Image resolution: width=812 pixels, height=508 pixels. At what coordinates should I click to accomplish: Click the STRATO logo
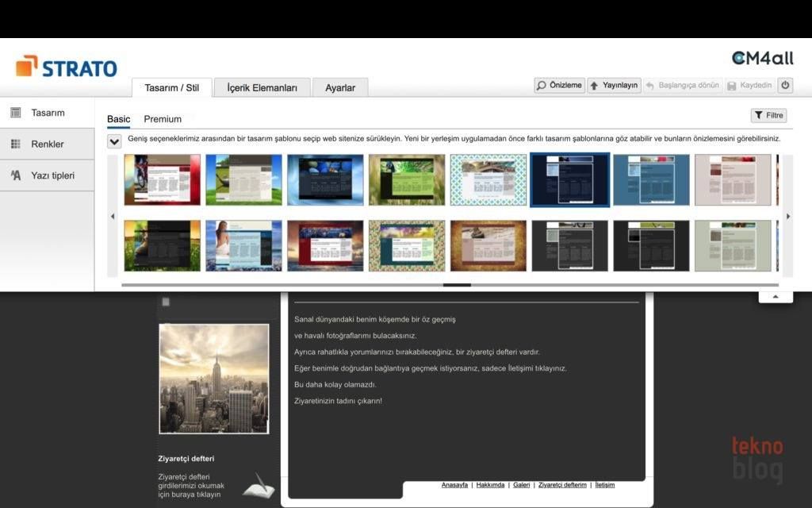tap(67, 67)
